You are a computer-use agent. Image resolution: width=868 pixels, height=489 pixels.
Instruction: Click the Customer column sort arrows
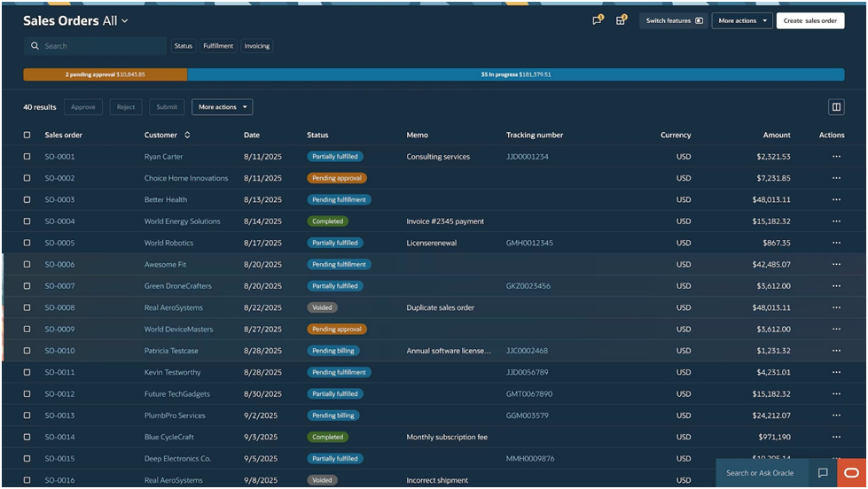(x=187, y=136)
